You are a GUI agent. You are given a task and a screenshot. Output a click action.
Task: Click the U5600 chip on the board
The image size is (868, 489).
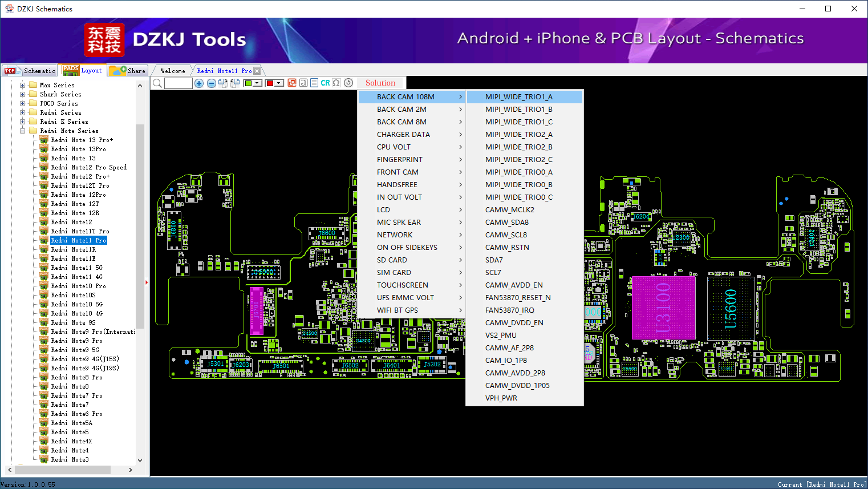click(731, 309)
